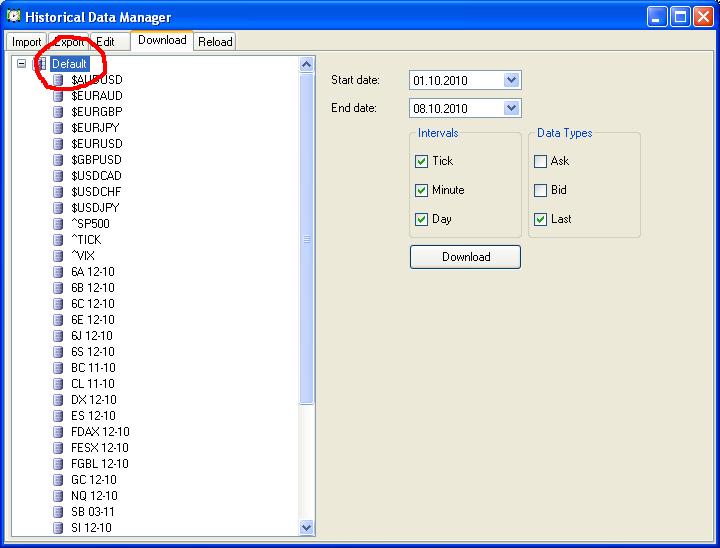Screen dimensions: 720x548
Task: Uncheck the Day interval checkbox
Action: click(421, 219)
